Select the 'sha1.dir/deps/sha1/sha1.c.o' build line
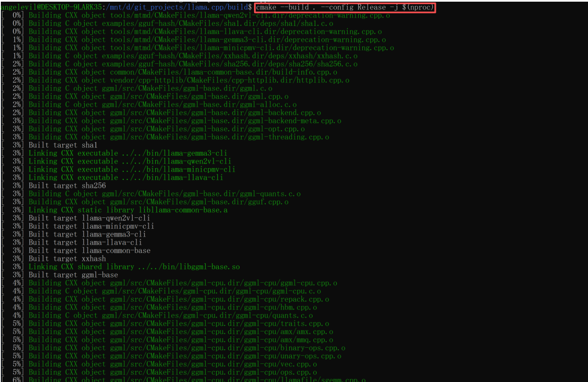Viewport: 588px width, 382px height. tap(167, 24)
